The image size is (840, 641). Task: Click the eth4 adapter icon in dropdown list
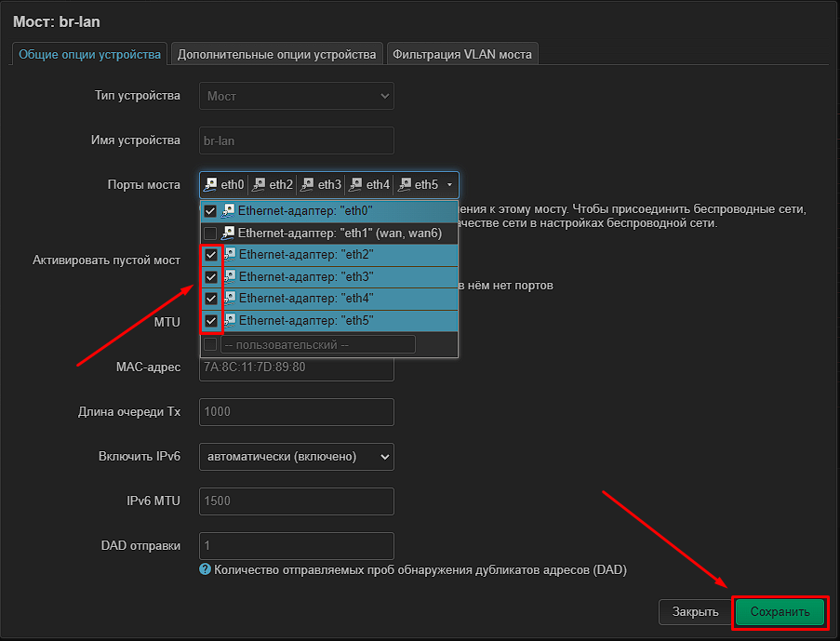point(229,299)
